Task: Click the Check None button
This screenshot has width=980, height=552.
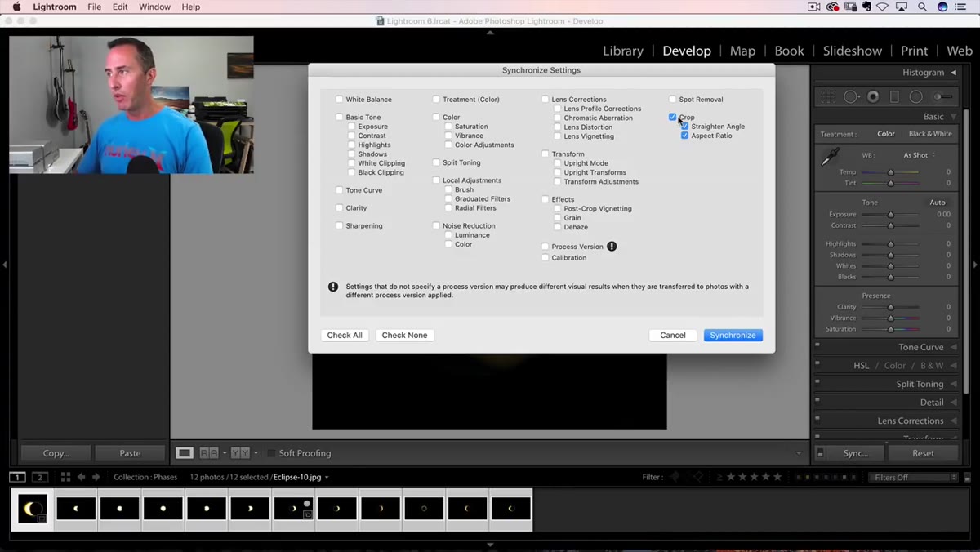Action: click(404, 335)
